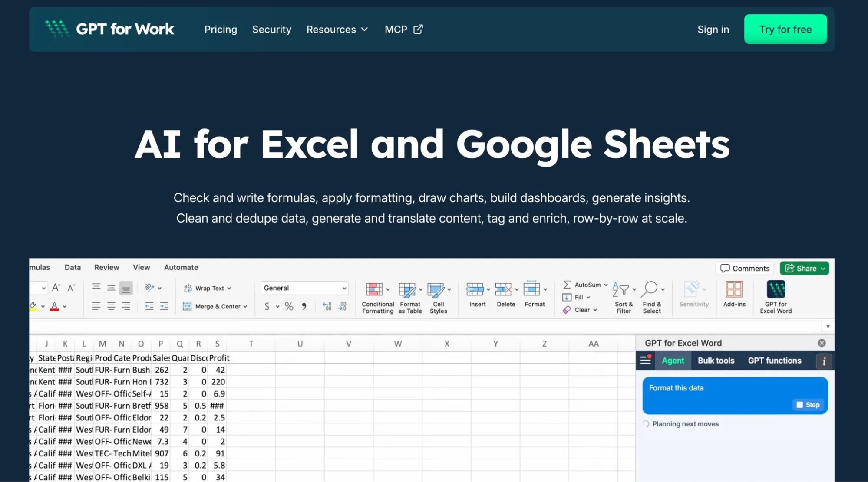Select the Middle Align icon
Image resolution: width=868 pixels, height=482 pixels.
pos(111,288)
